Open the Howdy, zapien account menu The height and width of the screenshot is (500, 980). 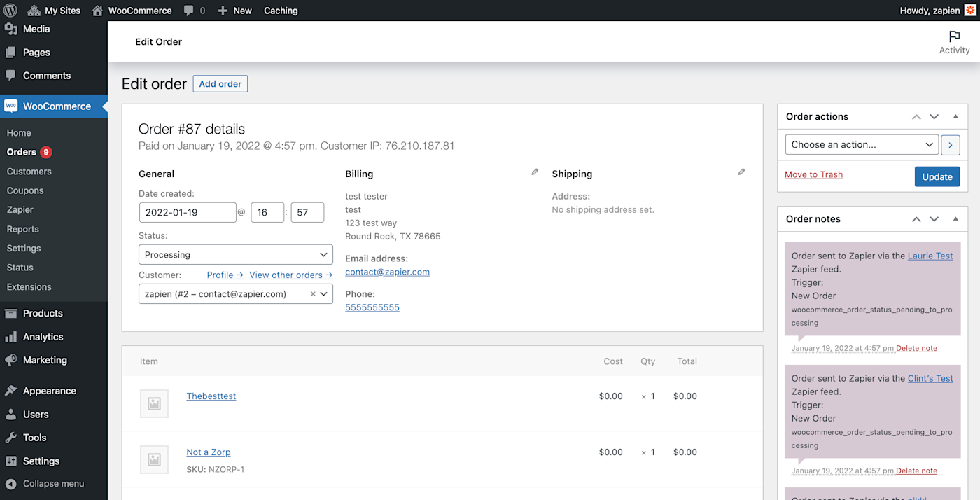click(930, 11)
